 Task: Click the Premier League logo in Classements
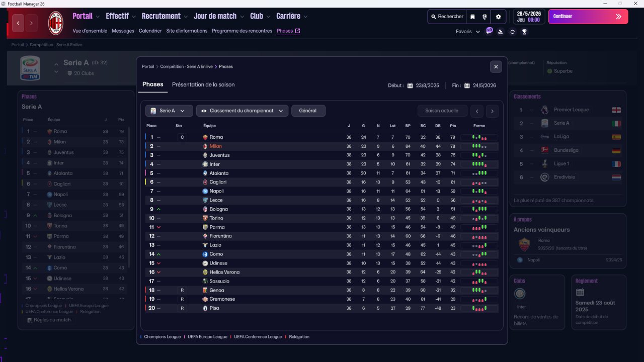(x=544, y=110)
